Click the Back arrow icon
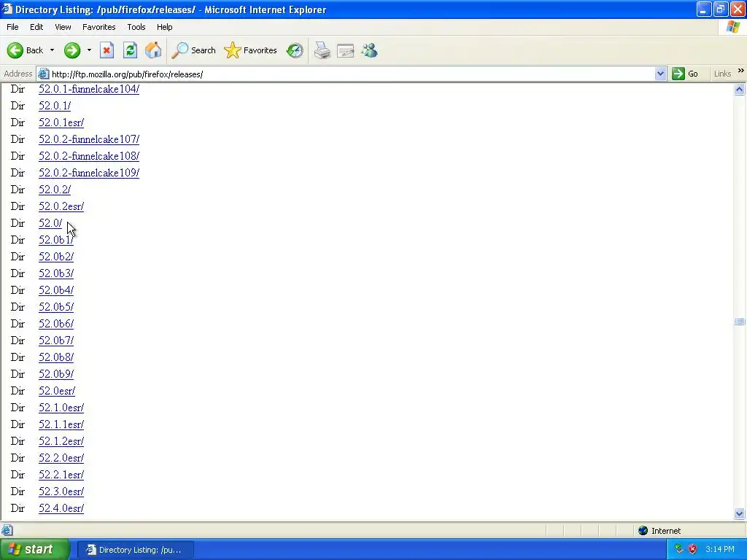The width and height of the screenshot is (747, 560). pos(15,50)
